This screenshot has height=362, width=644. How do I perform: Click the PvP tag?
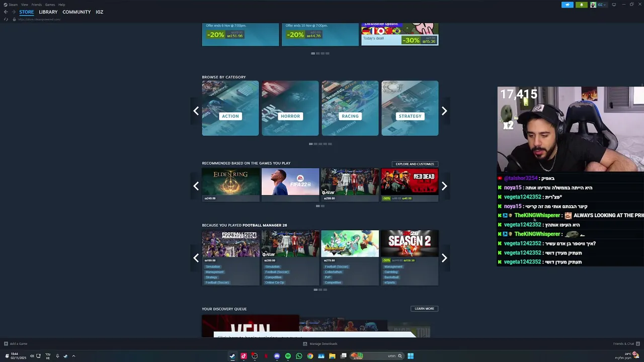click(x=328, y=277)
